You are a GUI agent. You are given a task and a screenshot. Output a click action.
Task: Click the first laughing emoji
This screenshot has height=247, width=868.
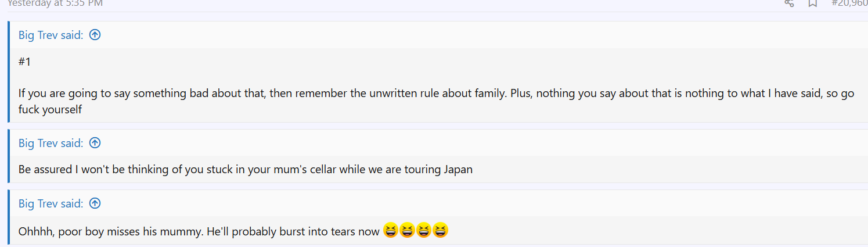coord(391,231)
